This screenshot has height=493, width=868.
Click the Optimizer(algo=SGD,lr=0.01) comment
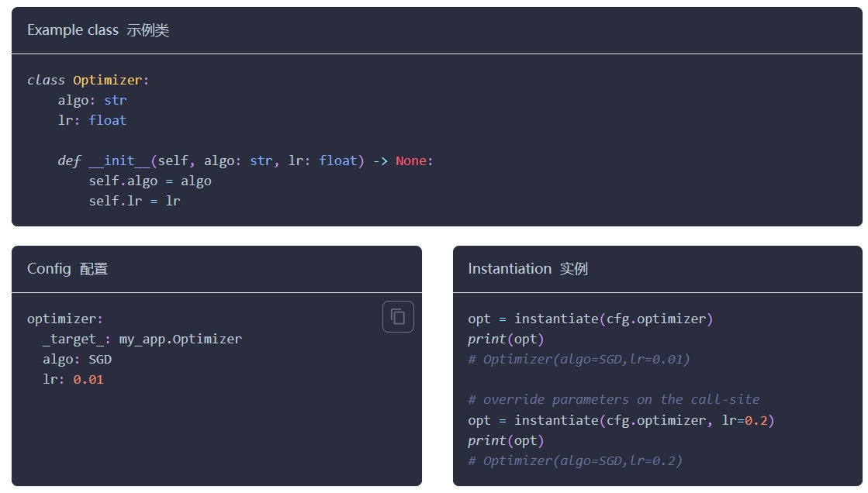(x=579, y=360)
